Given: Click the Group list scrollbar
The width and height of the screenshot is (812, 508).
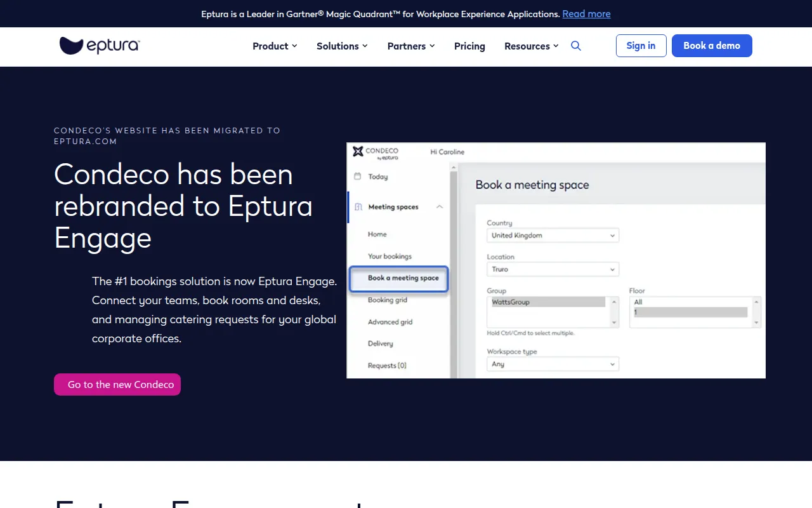Looking at the screenshot, I should pos(614,312).
